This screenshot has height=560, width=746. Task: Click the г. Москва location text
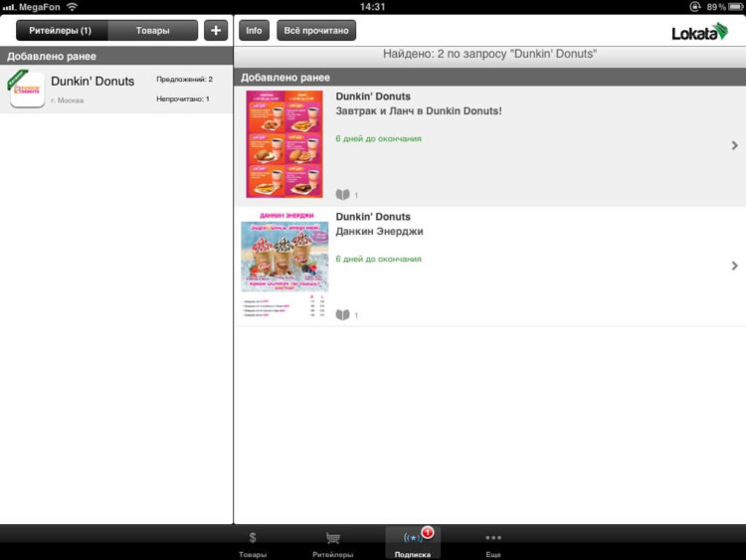[x=67, y=100]
